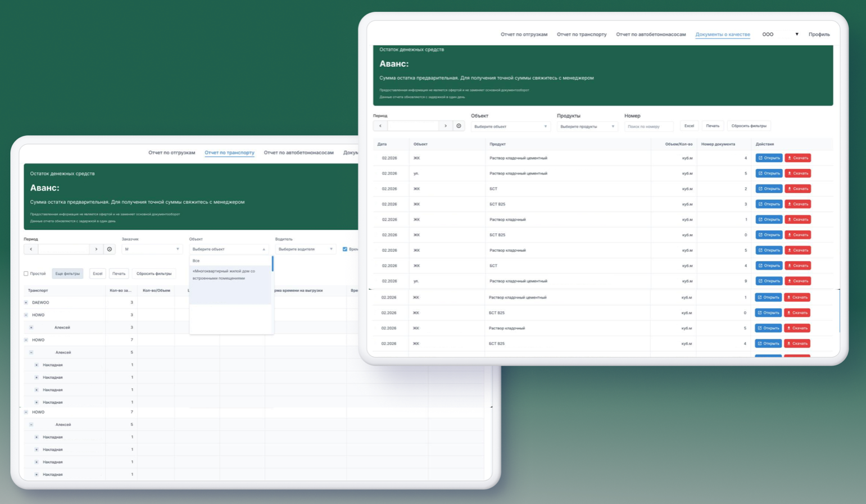Click previous period arrow in transport report panel
The width and height of the screenshot is (866, 504).
tap(31, 249)
